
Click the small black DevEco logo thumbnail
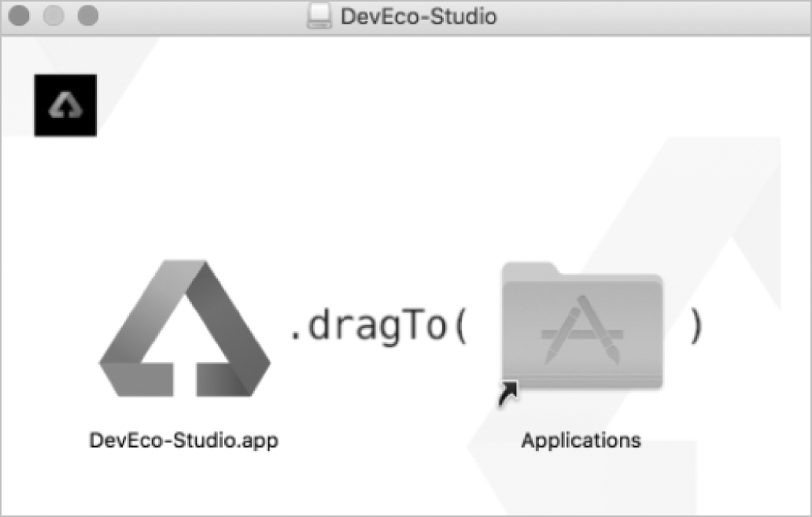[65, 105]
